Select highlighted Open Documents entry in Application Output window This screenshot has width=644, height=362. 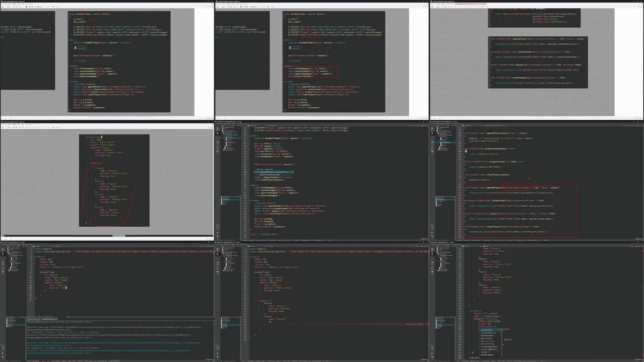16,325
